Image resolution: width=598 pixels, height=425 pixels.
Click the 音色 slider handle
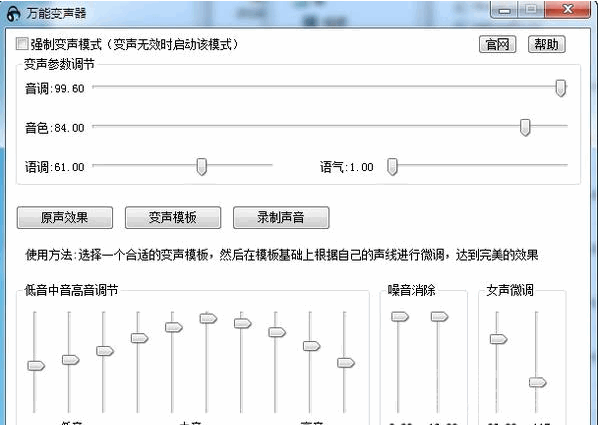tap(525, 127)
